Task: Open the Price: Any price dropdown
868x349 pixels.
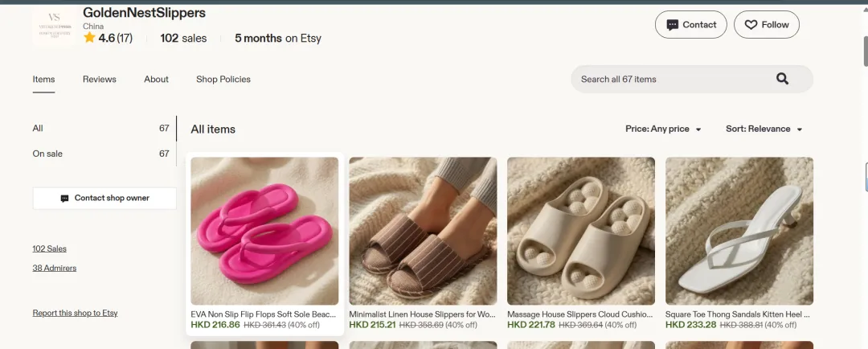Action: 663,129
